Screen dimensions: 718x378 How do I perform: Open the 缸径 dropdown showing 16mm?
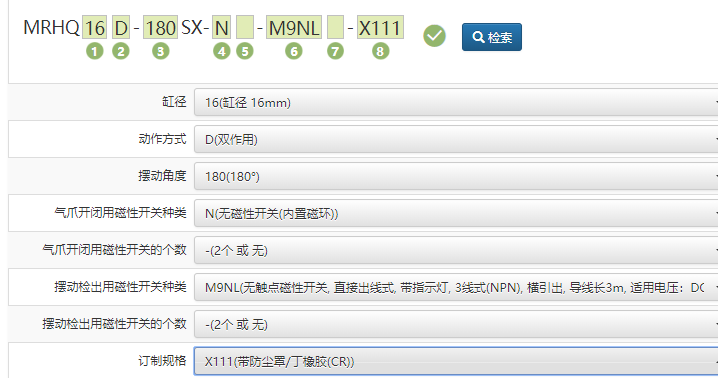(456, 103)
